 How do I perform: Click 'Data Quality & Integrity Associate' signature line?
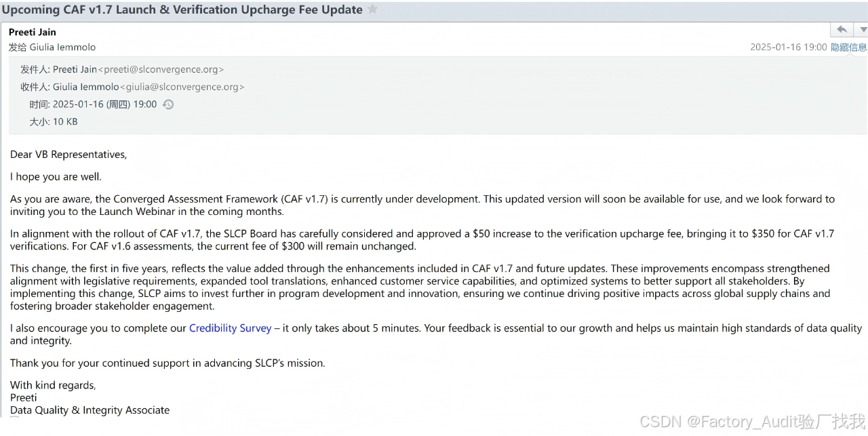(90, 410)
